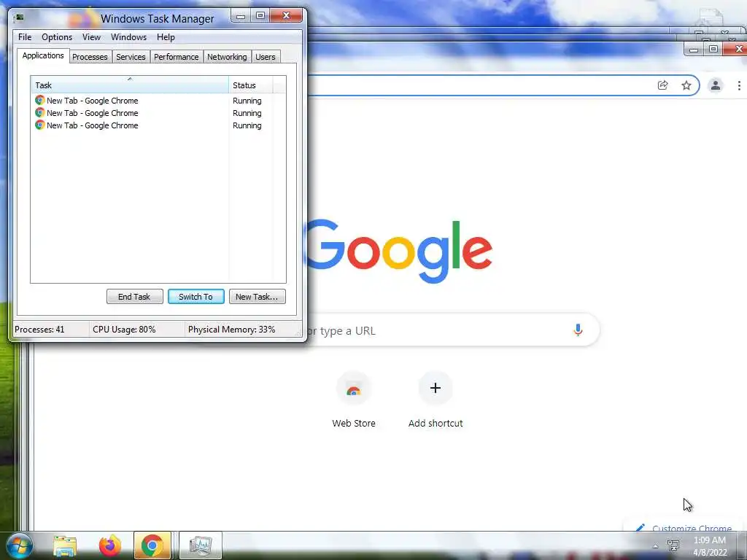
Task: Maximize the front Chrome window
Action: (x=713, y=50)
